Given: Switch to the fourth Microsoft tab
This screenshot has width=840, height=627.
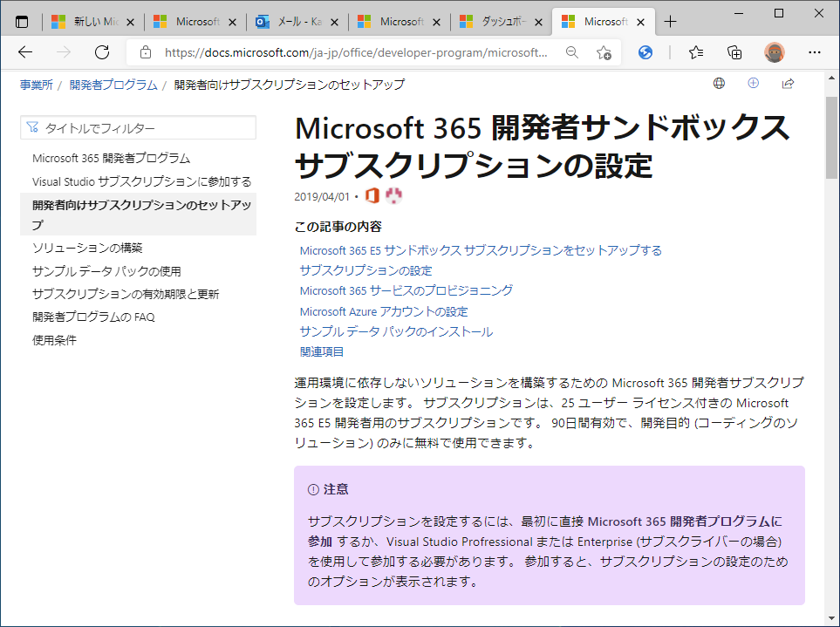Looking at the screenshot, I should point(400,22).
